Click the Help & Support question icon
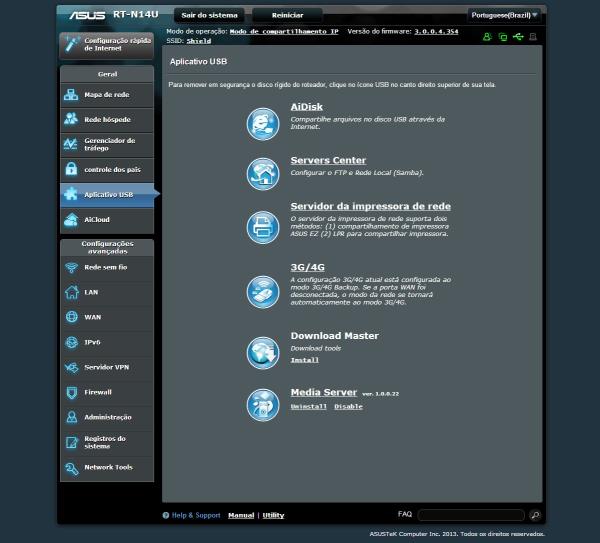Viewport: 600px width, 543px height. [166, 515]
